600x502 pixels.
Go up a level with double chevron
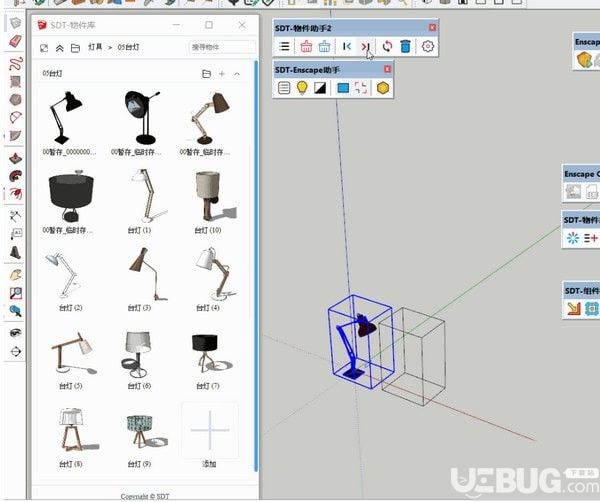pos(60,48)
